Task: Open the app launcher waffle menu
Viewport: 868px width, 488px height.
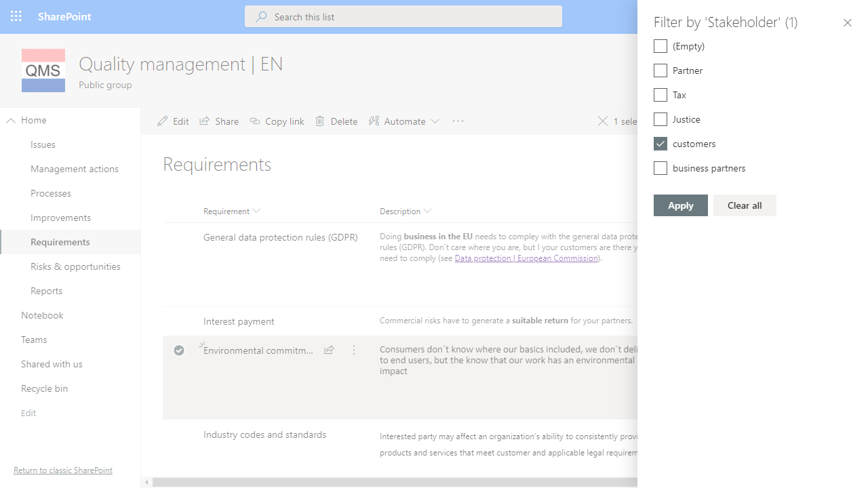Action: pyautogui.click(x=16, y=16)
